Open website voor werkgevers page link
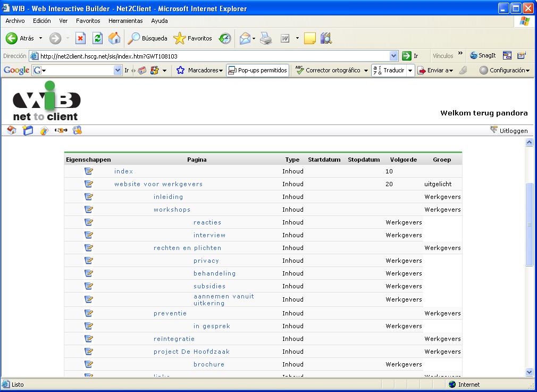 click(x=158, y=184)
